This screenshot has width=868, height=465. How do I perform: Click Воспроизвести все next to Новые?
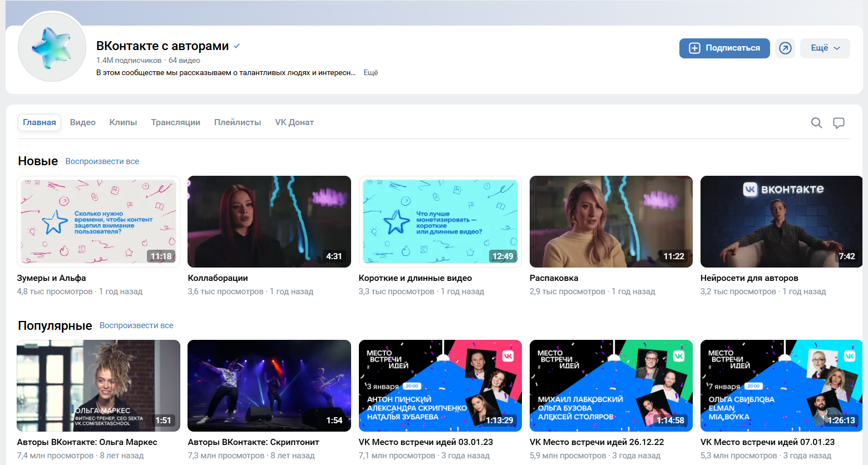(x=102, y=161)
